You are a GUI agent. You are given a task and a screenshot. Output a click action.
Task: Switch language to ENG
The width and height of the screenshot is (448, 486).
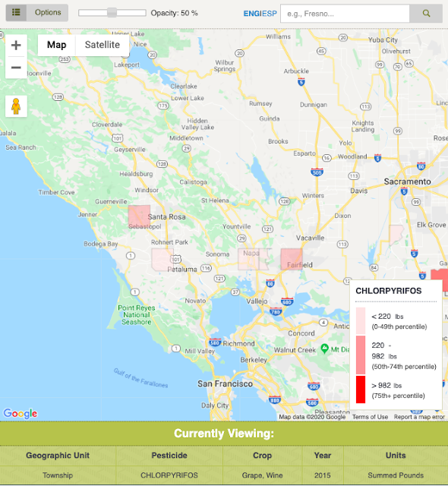click(252, 14)
